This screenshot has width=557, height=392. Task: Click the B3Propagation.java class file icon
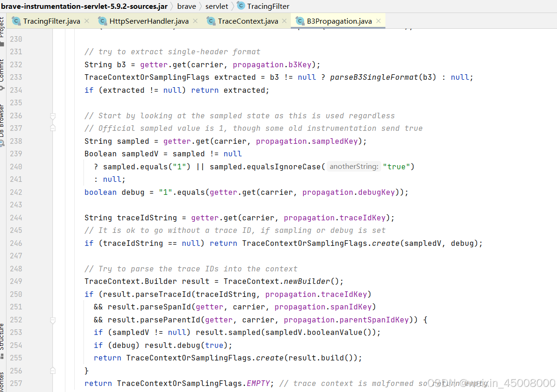300,21
